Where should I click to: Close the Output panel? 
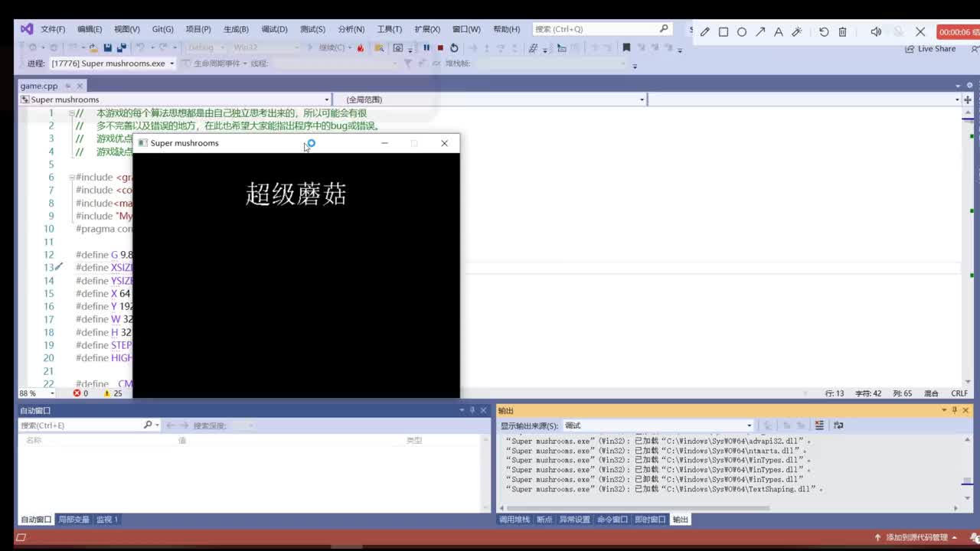click(965, 411)
